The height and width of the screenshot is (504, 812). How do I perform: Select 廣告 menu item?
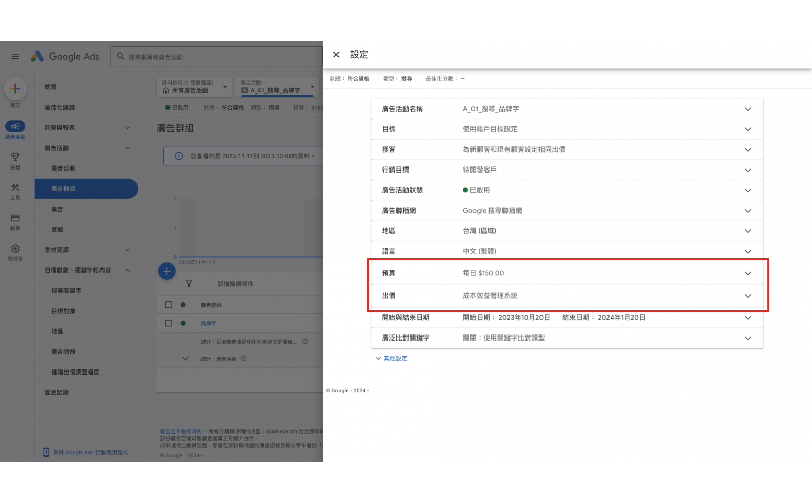pos(57,209)
